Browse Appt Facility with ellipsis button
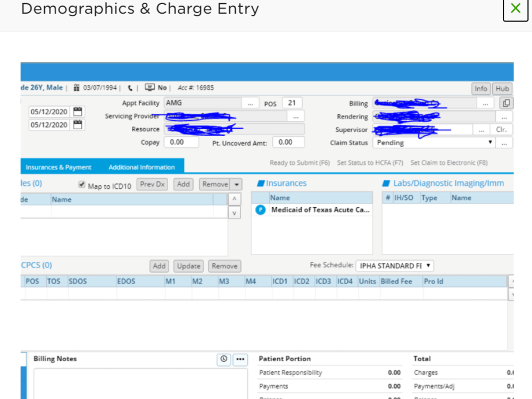 click(x=251, y=103)
